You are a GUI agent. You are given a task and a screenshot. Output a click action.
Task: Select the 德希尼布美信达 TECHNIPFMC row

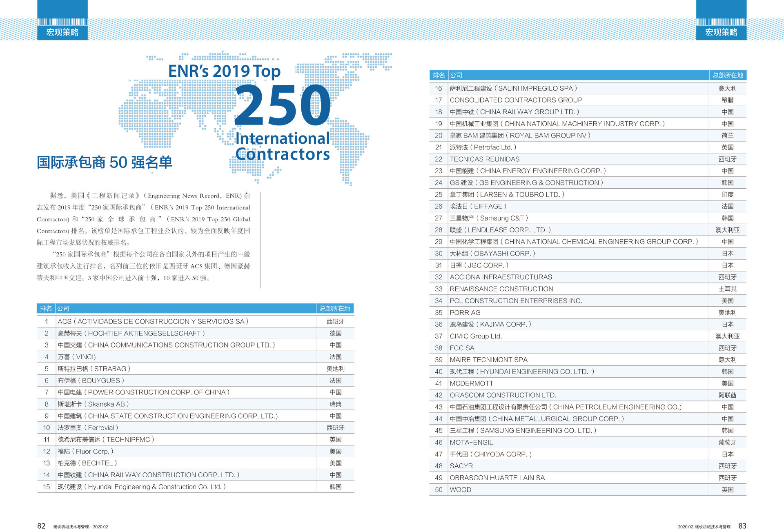point(195,440)
